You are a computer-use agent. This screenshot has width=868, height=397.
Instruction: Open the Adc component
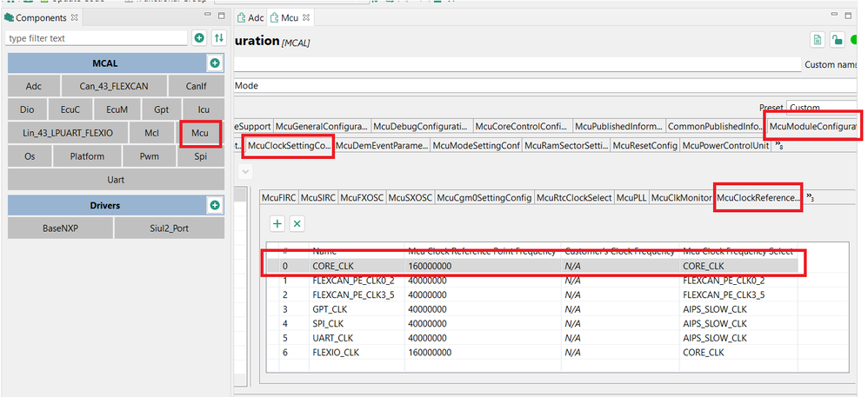pos(34,86)
